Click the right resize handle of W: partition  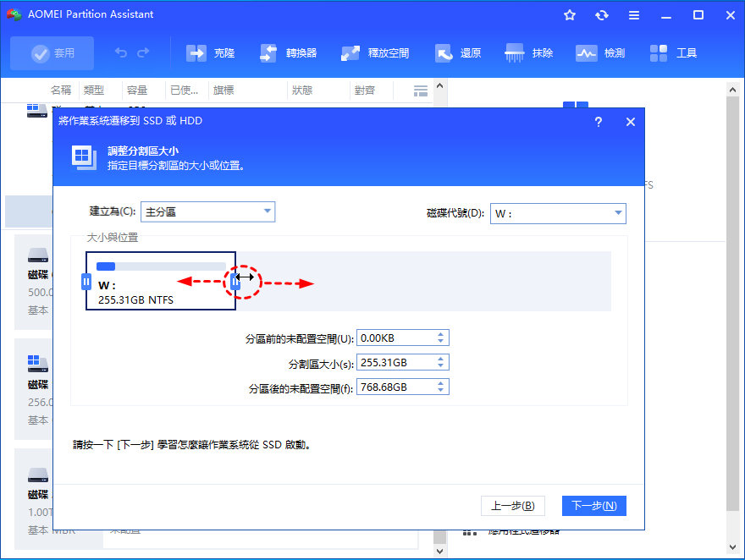[235, 282]
